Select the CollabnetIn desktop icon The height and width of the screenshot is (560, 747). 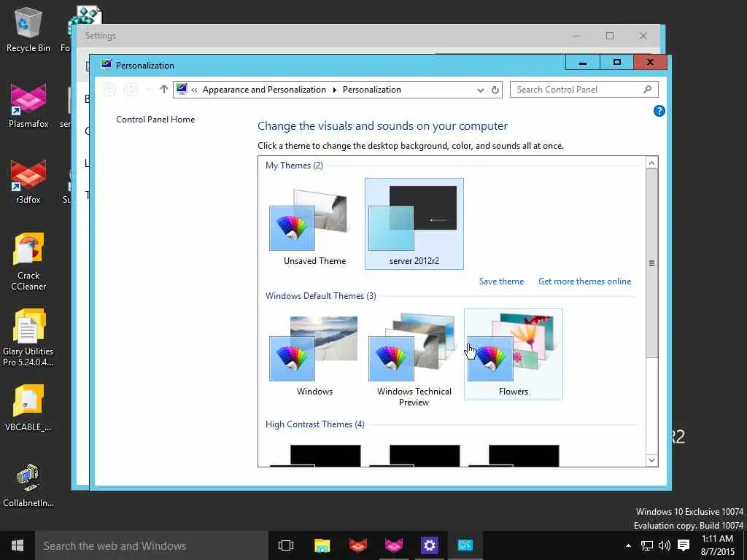pos(28,485)
